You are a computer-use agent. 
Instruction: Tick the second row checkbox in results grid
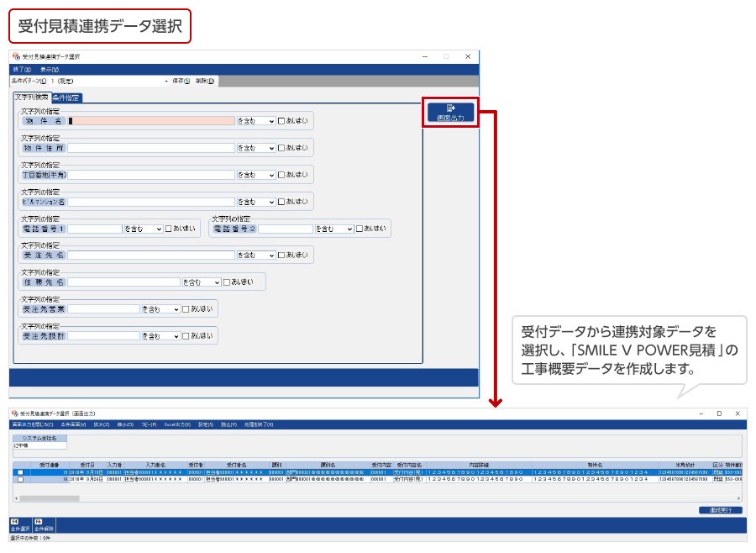(20, 480)
